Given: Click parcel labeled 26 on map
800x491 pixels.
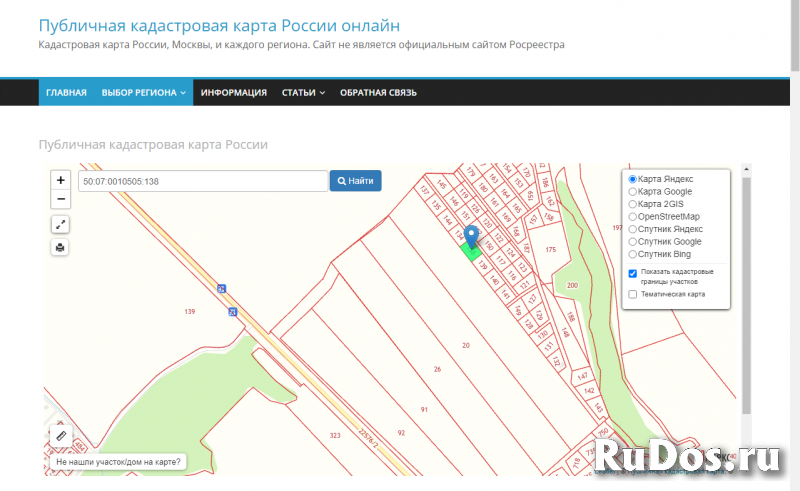Looking at the screenshot, I should [x=437, y=369].
